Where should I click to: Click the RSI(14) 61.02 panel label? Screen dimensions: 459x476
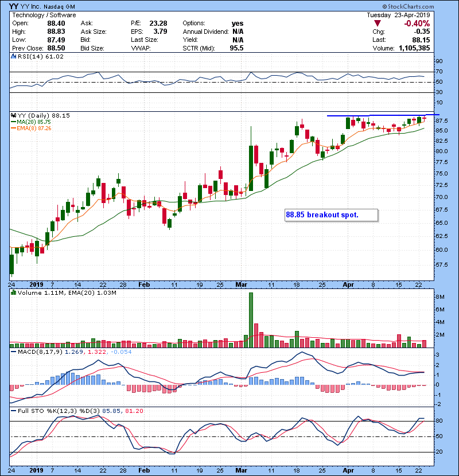point(41,56)
